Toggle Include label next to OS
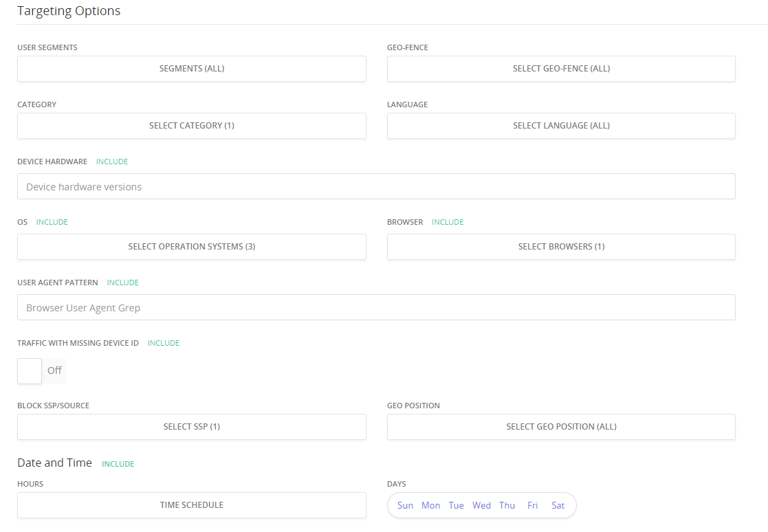The image size is (768, 532). 52,222
